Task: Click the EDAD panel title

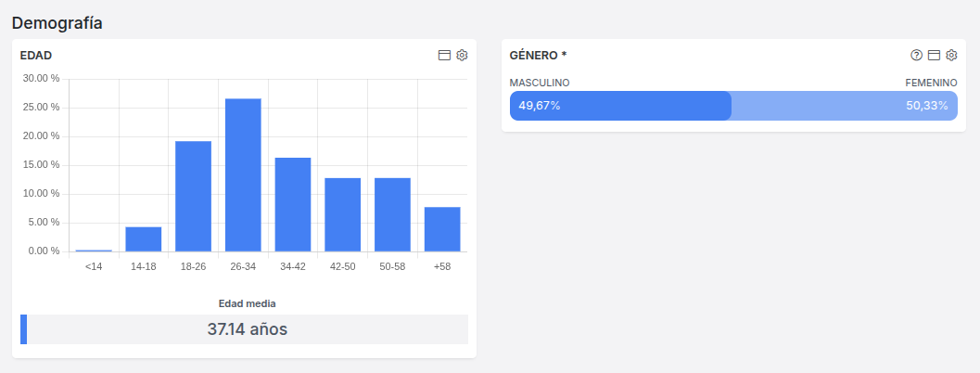Action: 35,56
